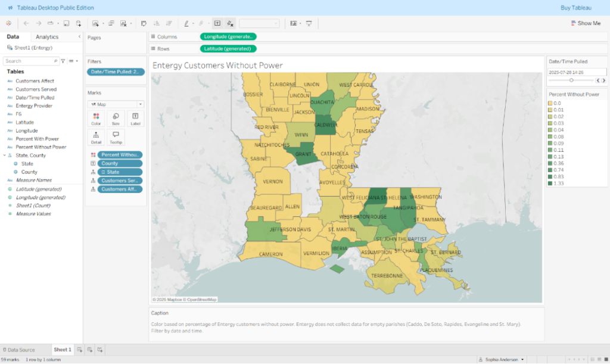
Task: Toggle the fix axes pin icon
Action: (230, 23)
